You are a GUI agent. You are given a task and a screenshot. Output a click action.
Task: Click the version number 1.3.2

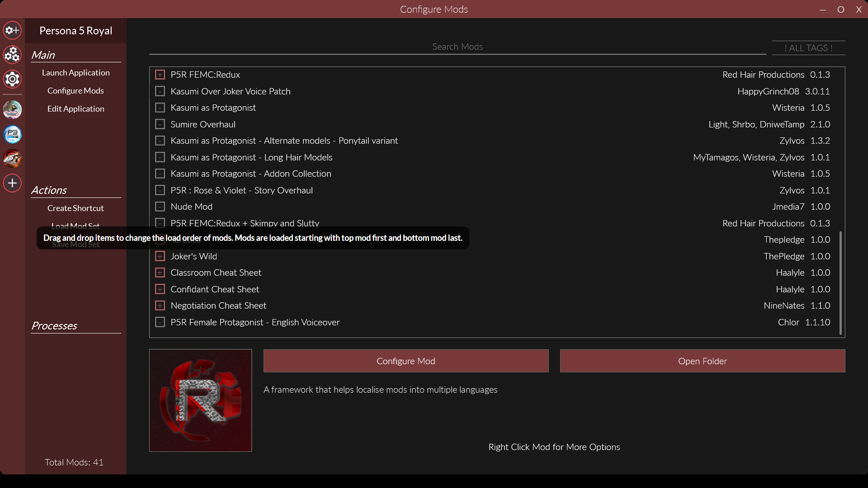[820, 141]
